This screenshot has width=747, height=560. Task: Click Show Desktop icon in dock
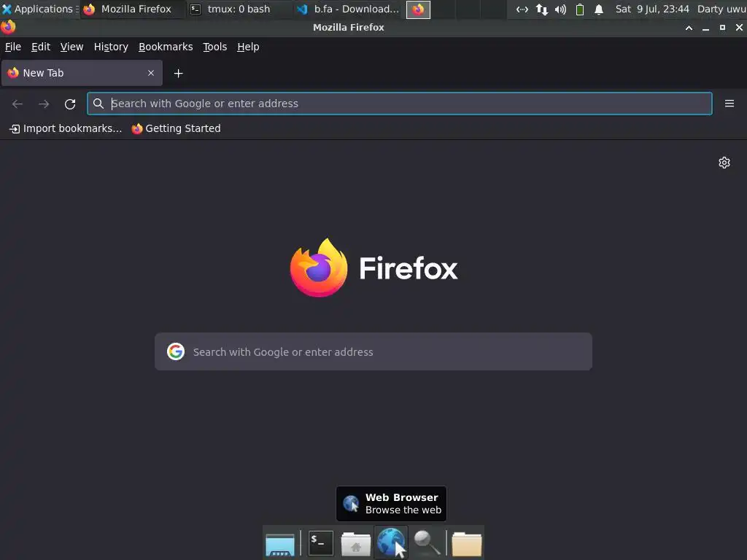[280, 545]
